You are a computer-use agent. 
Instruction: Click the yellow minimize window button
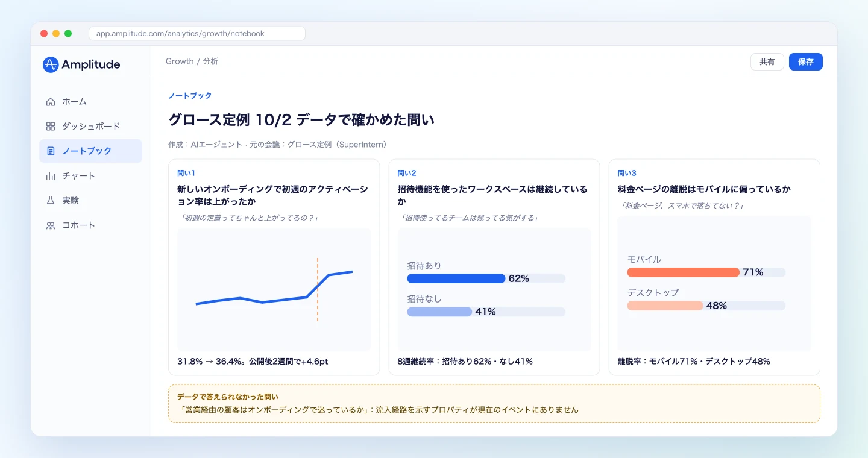(x=56, y=34)
